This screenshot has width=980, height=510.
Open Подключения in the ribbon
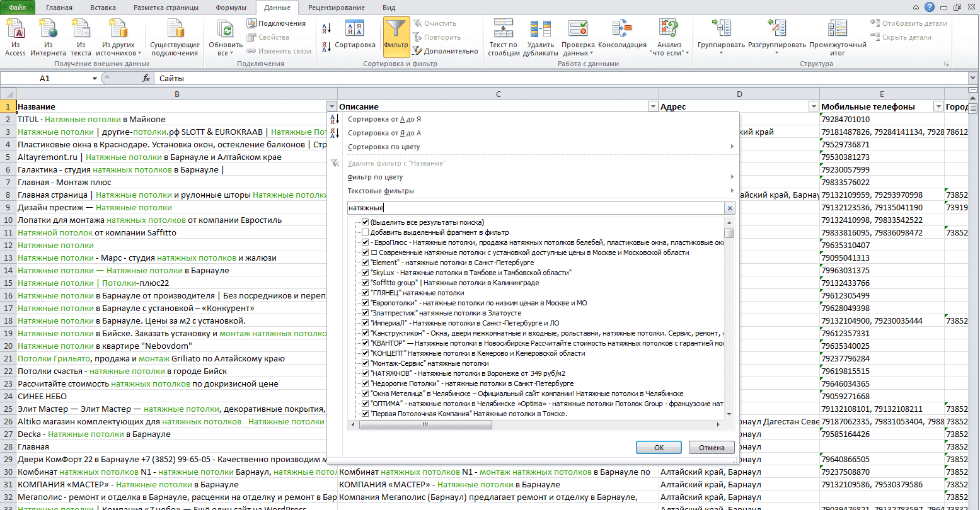click(276, 23)
